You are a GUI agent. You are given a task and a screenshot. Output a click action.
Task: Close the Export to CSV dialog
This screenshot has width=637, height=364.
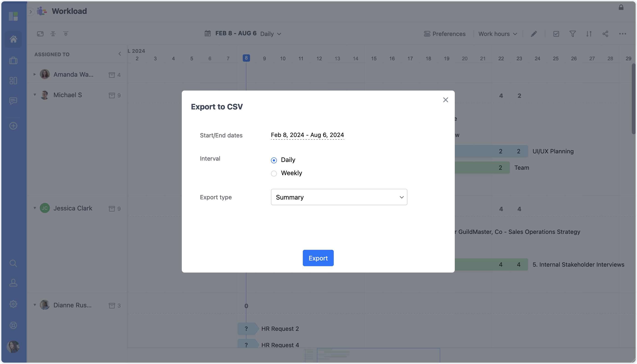pos(445,100)
